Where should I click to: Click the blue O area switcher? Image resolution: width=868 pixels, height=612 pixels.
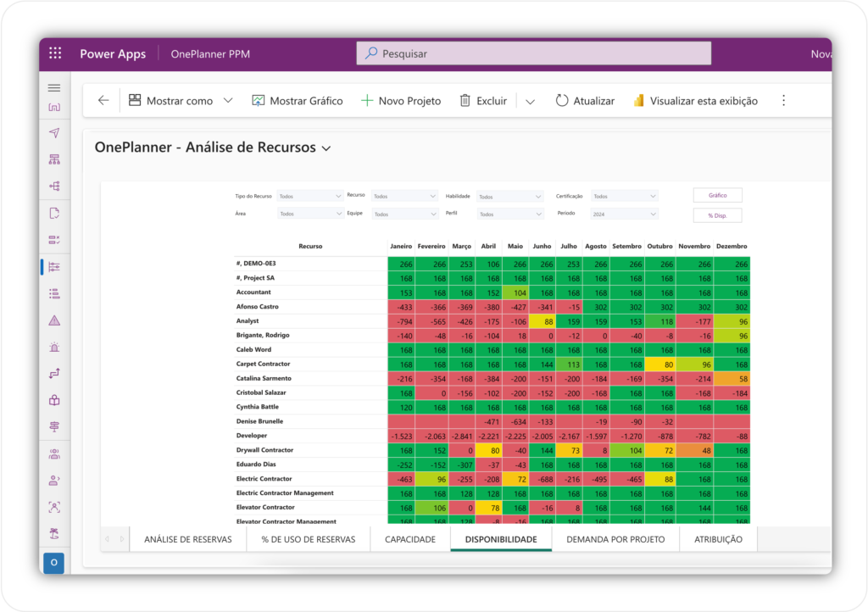click(x=53, y=563)
